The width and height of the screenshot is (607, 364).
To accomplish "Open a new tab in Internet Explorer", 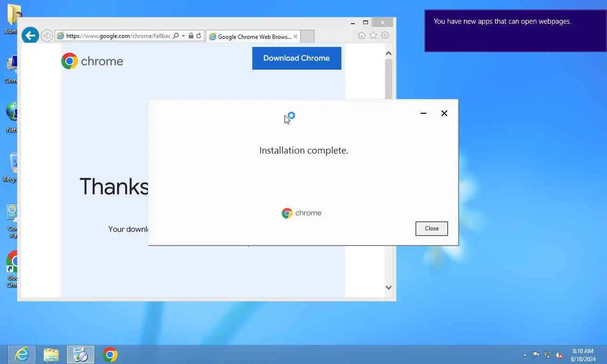I will click(307, 36).
